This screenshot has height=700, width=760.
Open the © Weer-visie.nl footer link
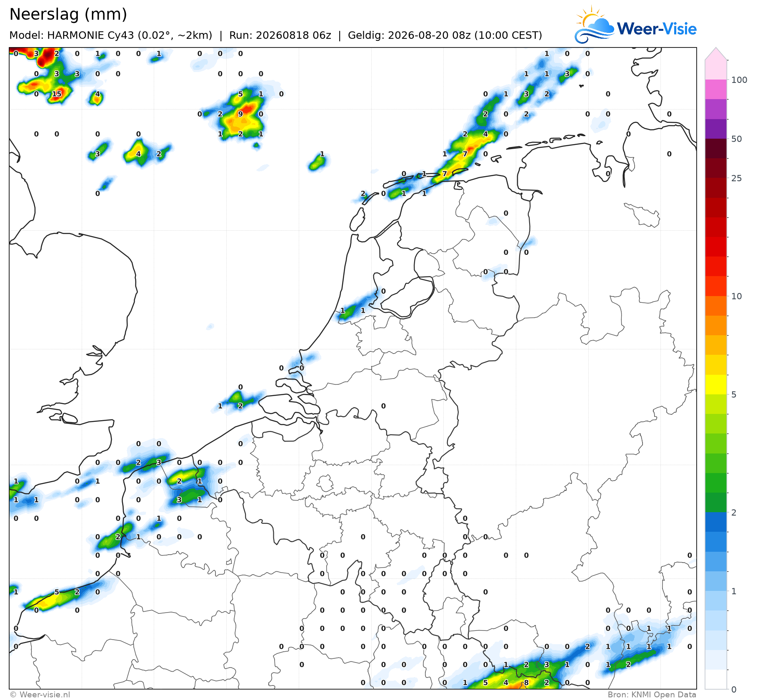[40, 695]
